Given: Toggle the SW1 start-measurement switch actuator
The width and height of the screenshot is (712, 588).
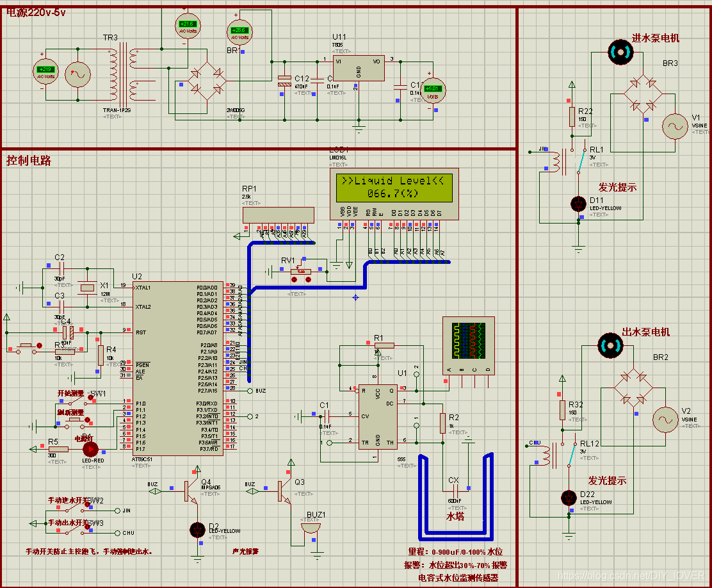Looking at the screenshot, I should tap(90, 397).
